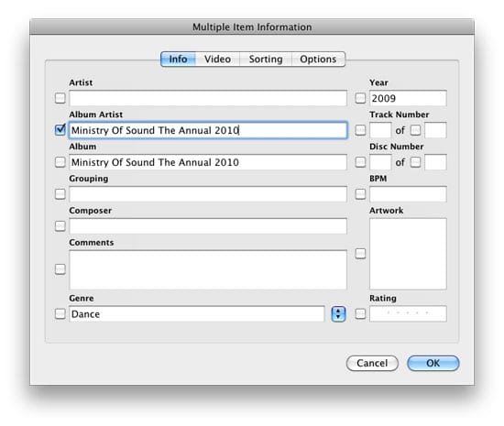Click the Composer input field

(x=208, y=226)
